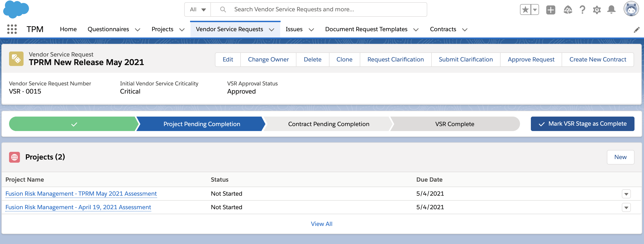Viewport: 644px width, 244px height.
Task: Open the Contracts tab
Action: (443, 29)
